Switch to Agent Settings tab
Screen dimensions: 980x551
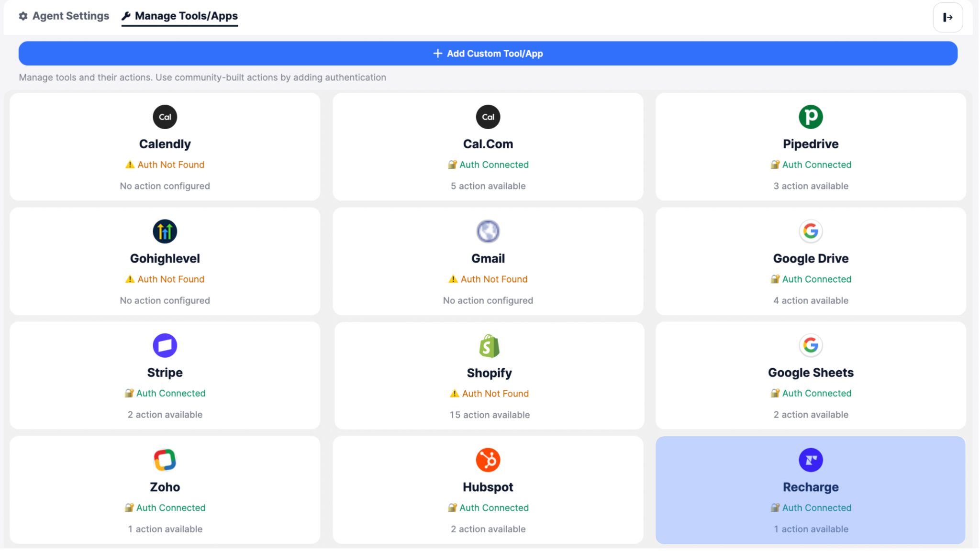tap(64, 16)
